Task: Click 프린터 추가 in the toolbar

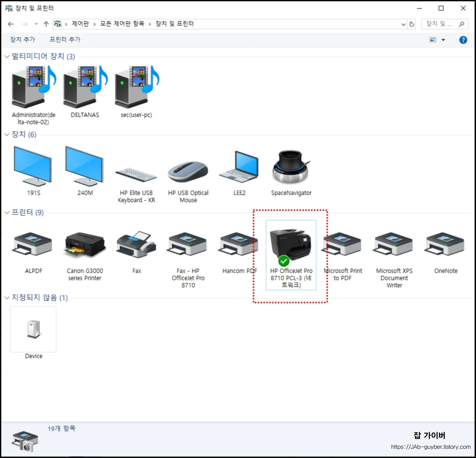Action: pyautogui.click(x=65, y=40)
